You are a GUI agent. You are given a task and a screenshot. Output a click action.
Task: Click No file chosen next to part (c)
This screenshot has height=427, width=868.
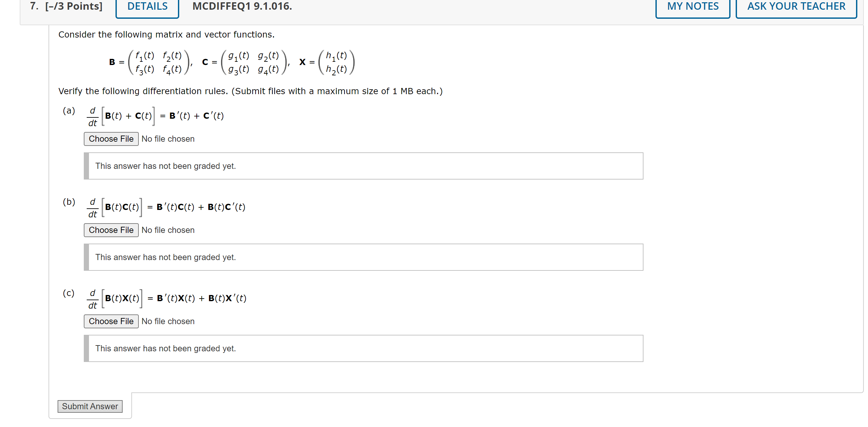[x=168, y=321]
